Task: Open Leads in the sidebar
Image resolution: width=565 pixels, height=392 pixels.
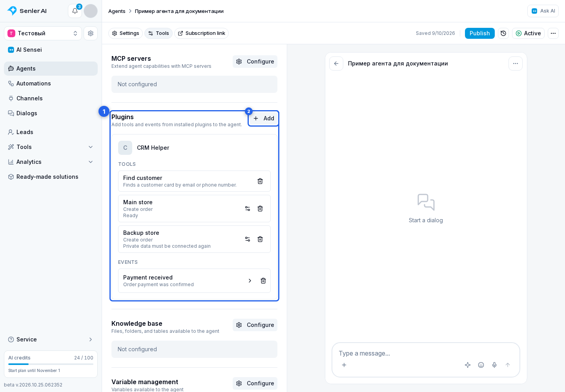Action: (x=51, y=132)
